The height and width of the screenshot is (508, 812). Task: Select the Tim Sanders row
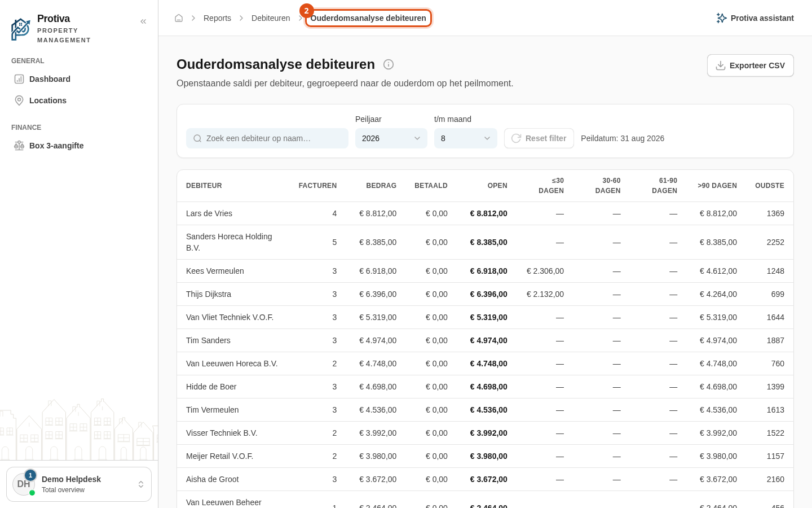click(x=485, y=340)
